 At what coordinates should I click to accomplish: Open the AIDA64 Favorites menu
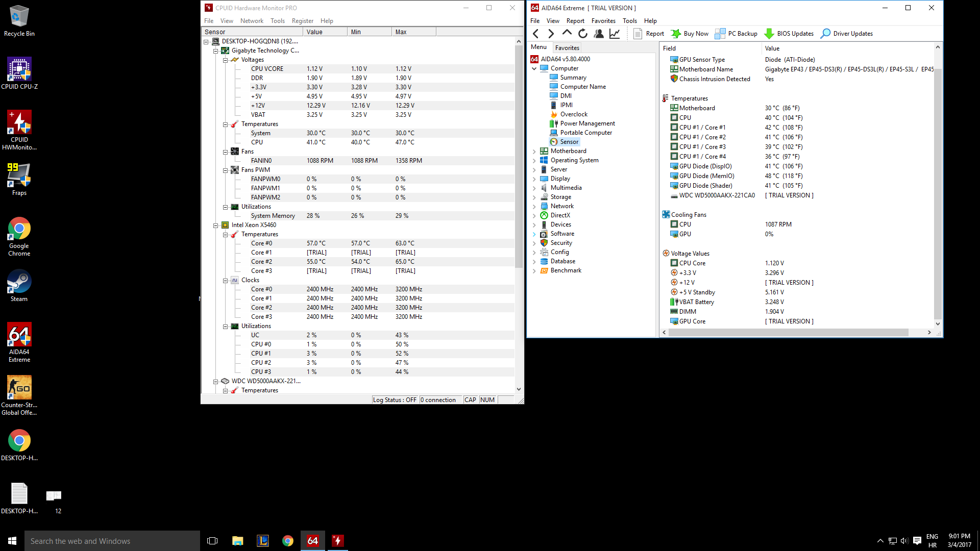603,21
